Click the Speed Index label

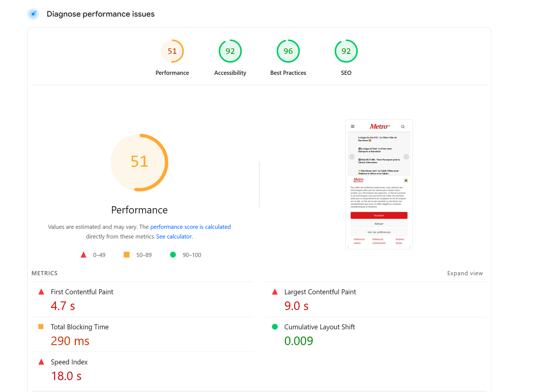tap(69, 362)
